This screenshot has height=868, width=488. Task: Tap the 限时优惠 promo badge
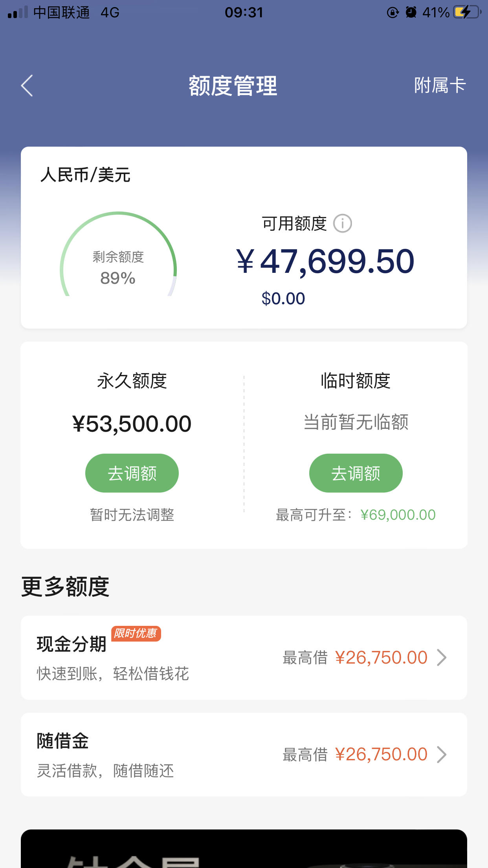click(x=136, y=633)
